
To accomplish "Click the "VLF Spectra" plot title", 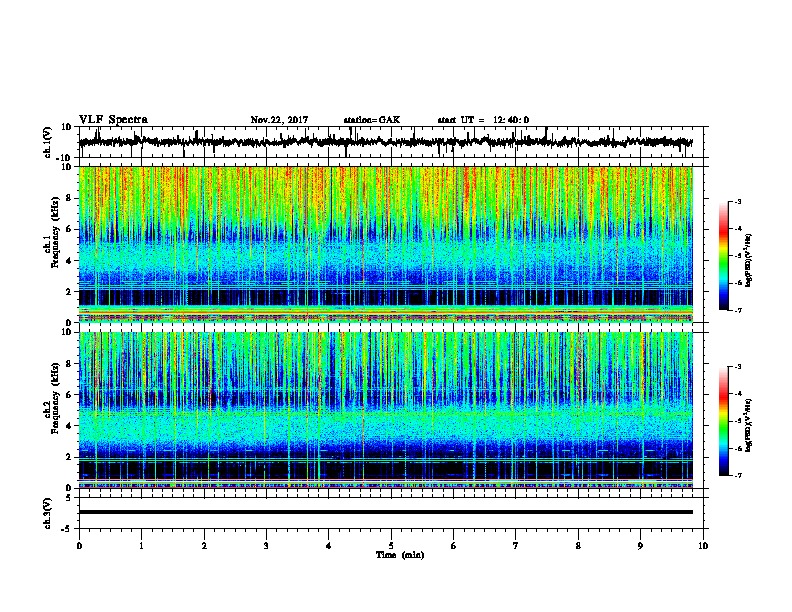I will pyautogui.click(x=113, y=120).
